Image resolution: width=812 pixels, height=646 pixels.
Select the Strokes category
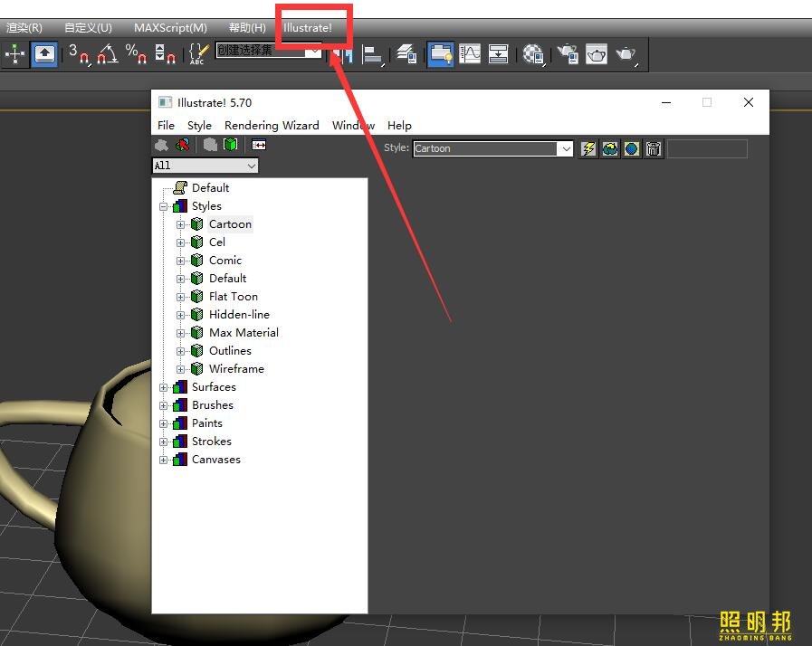pyautogui.click(x=211, y=442)
